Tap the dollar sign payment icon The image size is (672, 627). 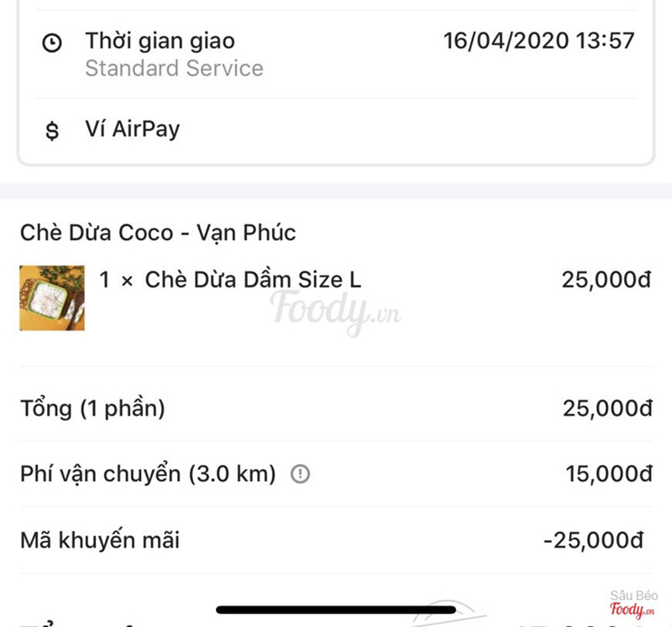coord(52,131)
